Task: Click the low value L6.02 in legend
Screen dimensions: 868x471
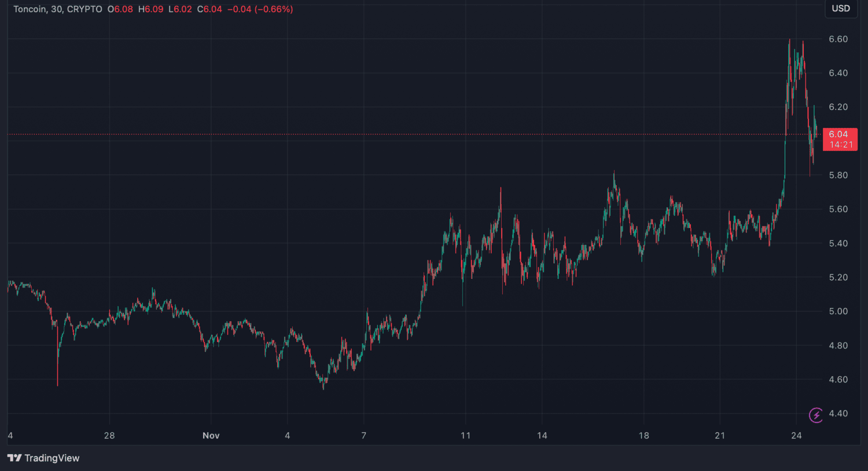Action: [180, 9]
